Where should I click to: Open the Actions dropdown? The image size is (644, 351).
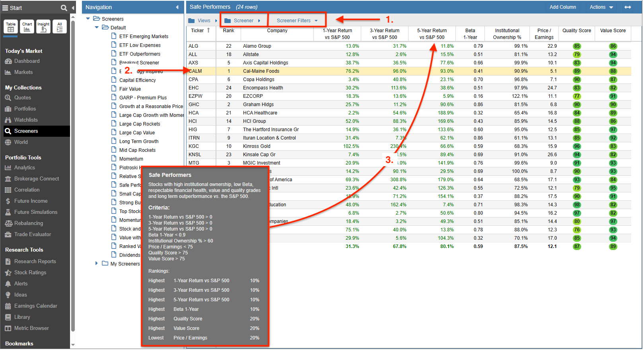point(601,7)
